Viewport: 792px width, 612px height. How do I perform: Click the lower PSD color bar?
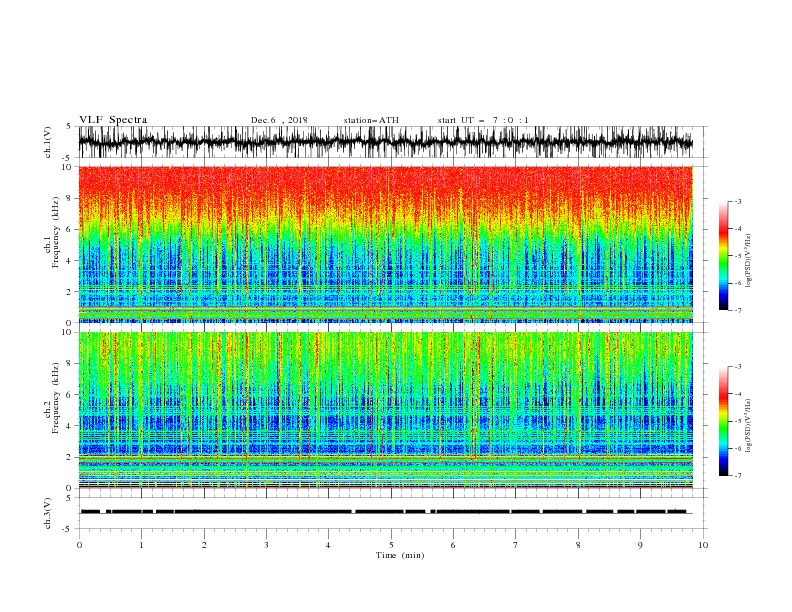pos(723,421)
